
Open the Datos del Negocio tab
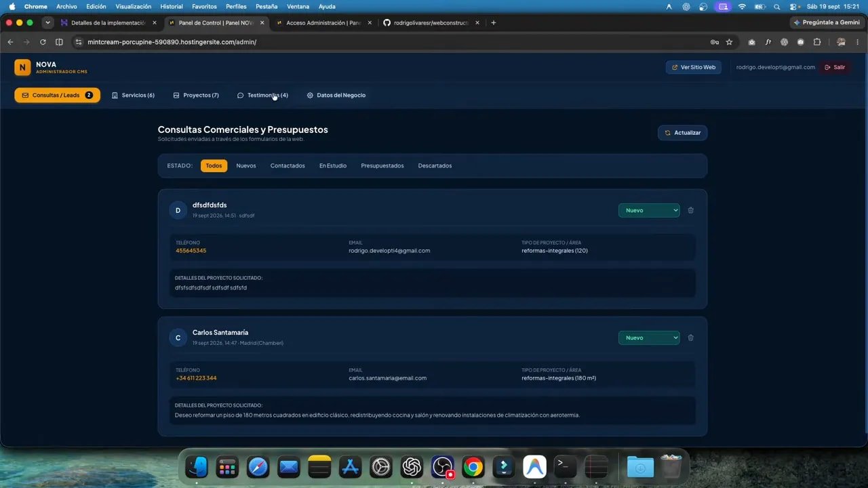(336, 96)
